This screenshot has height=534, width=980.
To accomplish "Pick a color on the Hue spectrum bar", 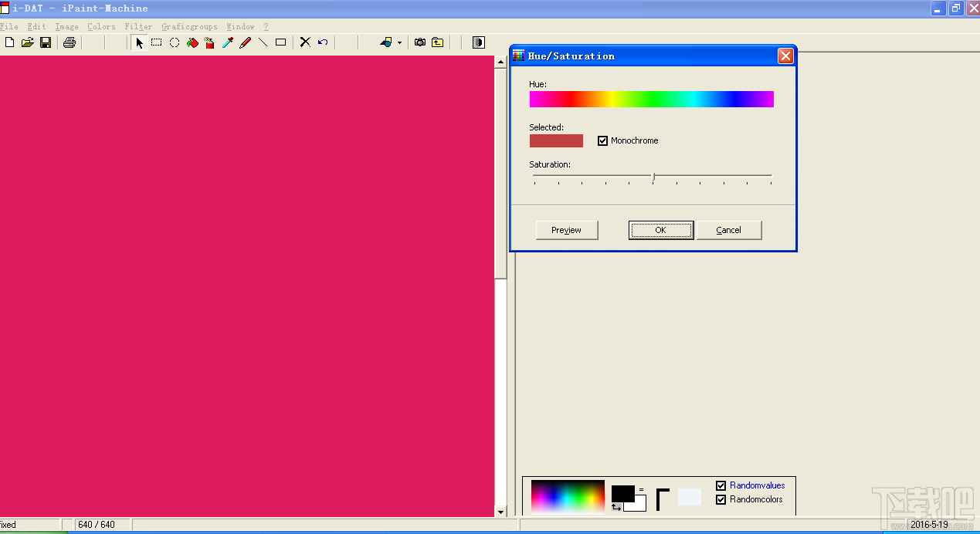I will (651, 99).
